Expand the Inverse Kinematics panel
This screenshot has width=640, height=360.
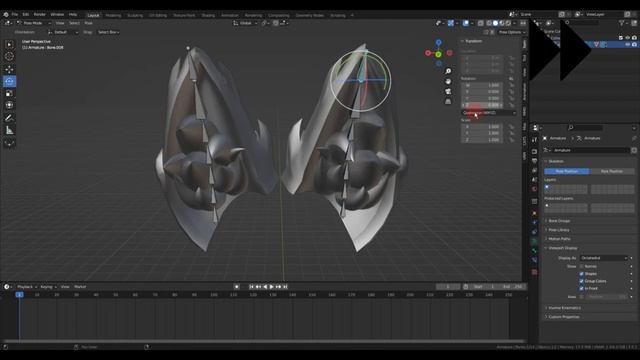point(564,308)
